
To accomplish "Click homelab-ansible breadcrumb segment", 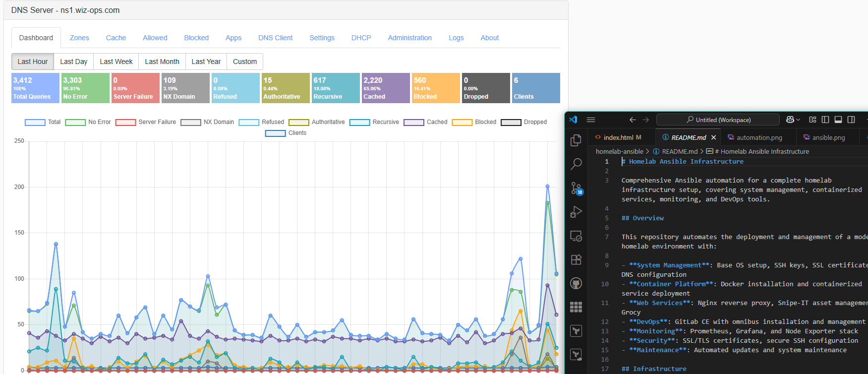I will click(x=620, y=152).
